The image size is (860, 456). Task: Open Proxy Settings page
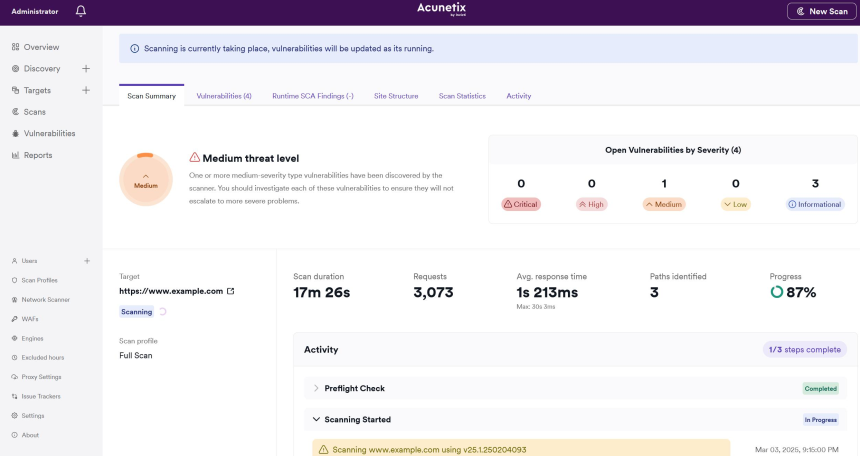pos(42,377)
